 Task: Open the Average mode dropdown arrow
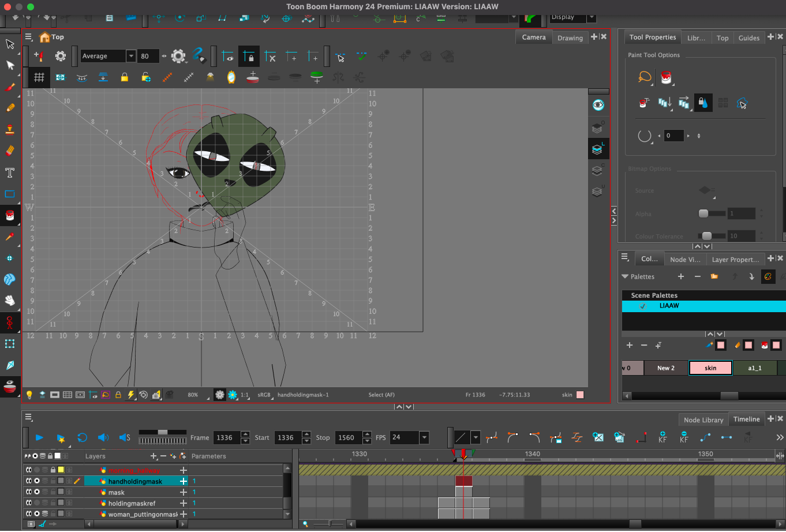[131, 56]
